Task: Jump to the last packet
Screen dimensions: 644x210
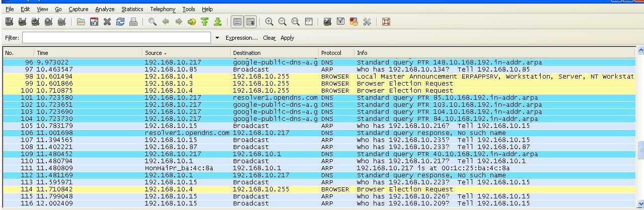Action: (218, 22)
